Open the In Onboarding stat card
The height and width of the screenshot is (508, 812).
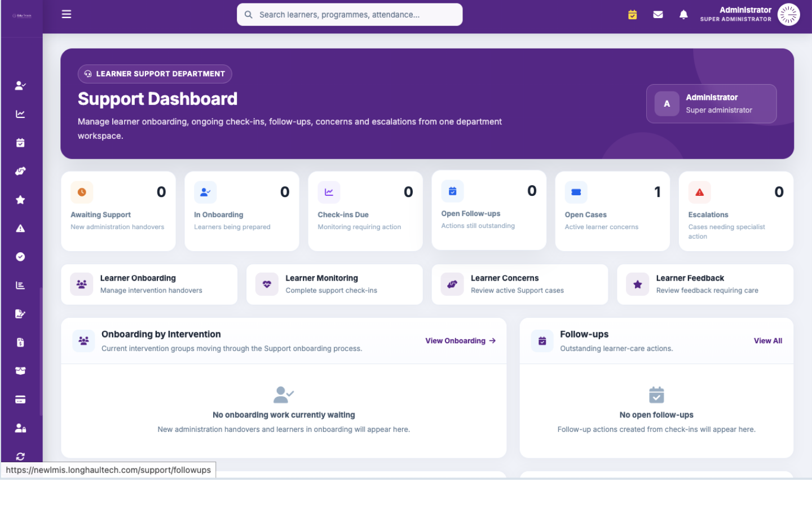(242, 211)
